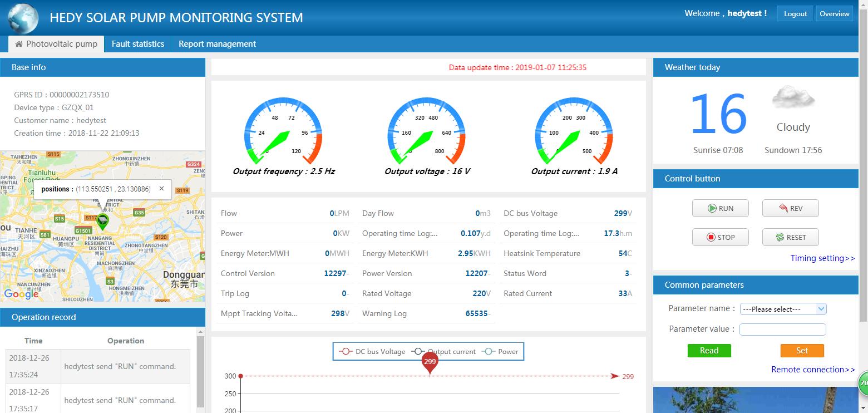
Task: Click the output current gauge
Action: pyautogui.click(x=574, y=131)
